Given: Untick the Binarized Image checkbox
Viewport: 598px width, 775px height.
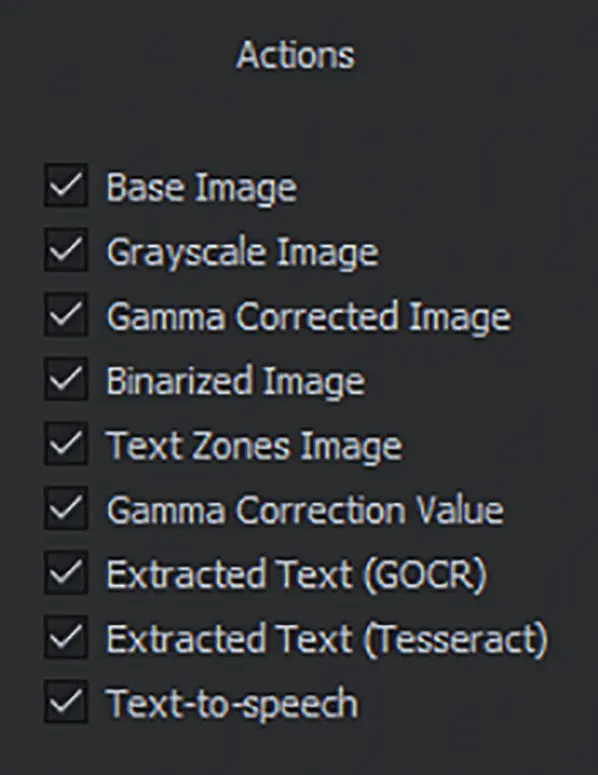Looking at the screenshot, I should (66, 379).
